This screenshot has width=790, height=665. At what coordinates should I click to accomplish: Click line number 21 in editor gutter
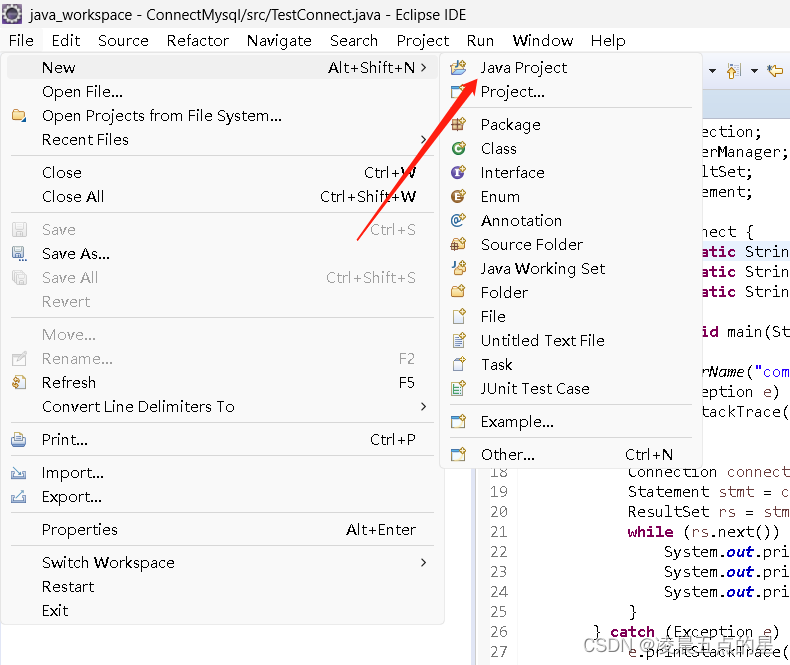click(x=499, y=531)
